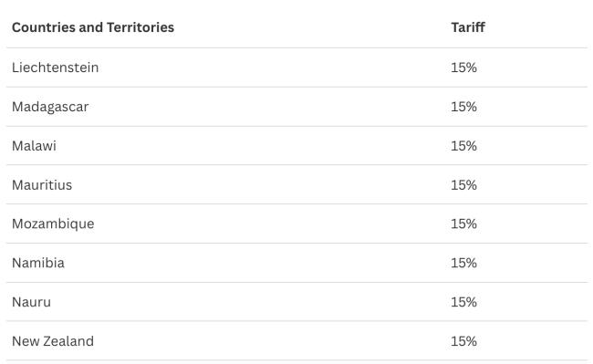Click the Countries and Territories column header
593x364 pixels.
93,27
